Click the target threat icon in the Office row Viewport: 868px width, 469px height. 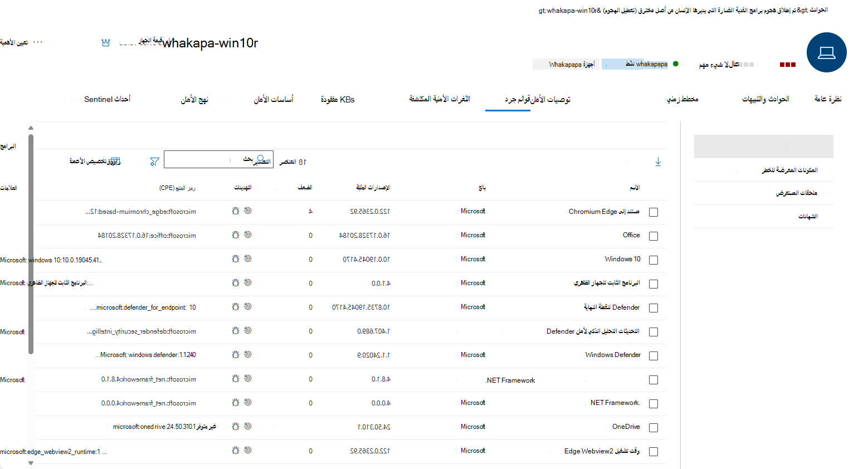pyautogui.click(x=248, y=234)
